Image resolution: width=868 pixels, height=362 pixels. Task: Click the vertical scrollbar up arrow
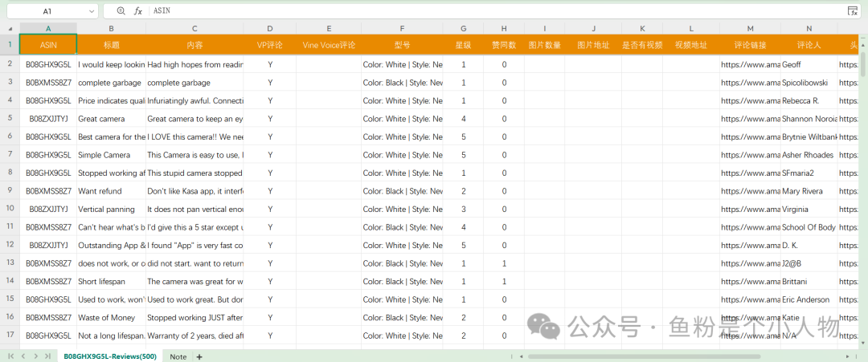click(x=863, y=43)
